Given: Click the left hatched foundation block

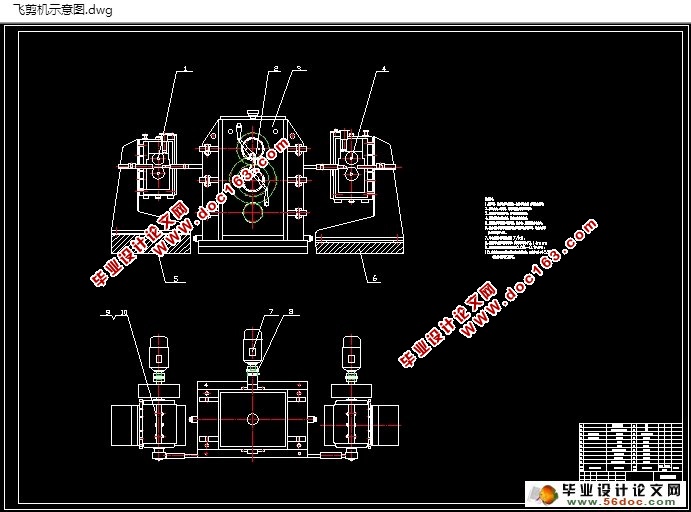Looking at the screenshot, I should pyautogui.click(x=151, y=244).
